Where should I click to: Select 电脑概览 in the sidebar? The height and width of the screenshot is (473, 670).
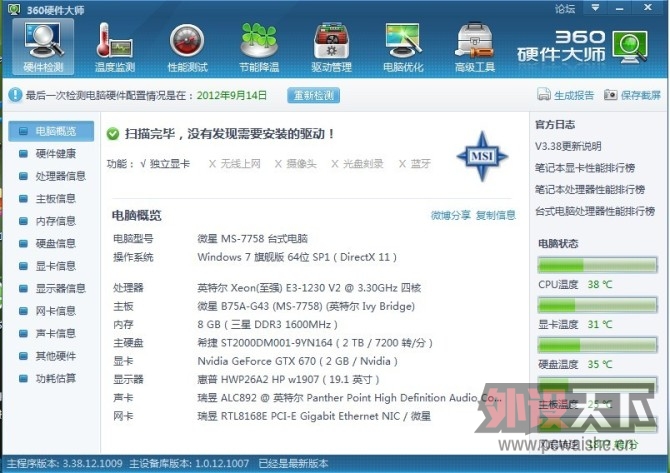[51, 131]
